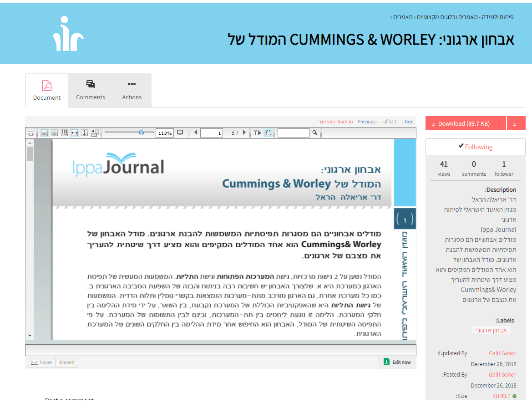Screen dimensions: 532x403
Task: Click the Next document link
Action: pos(408,122)
